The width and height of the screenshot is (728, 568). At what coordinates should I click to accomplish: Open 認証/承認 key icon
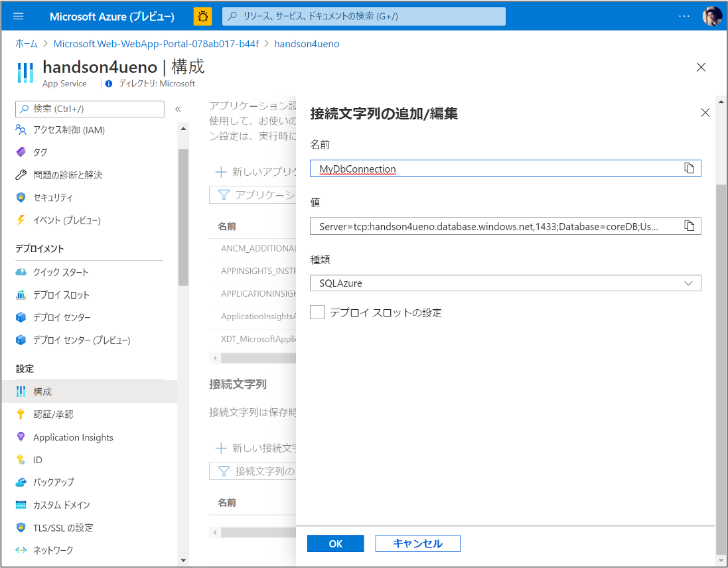pyautogui.click(x=21, y=415)
